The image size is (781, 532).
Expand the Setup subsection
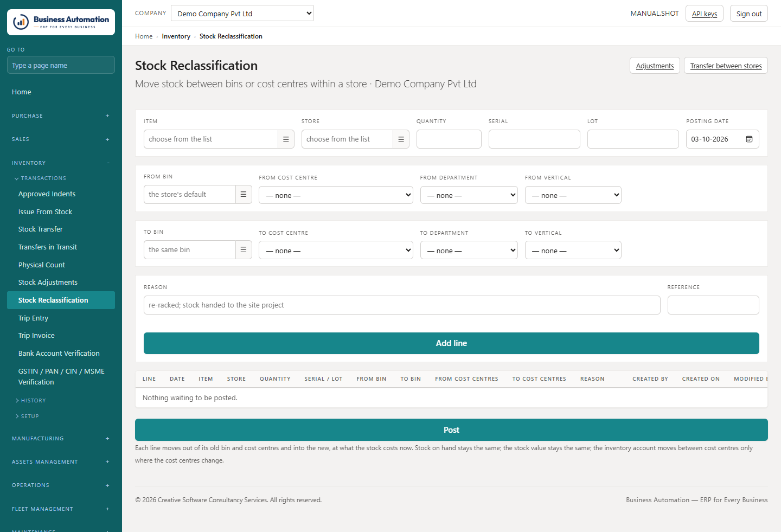point(27,416)
